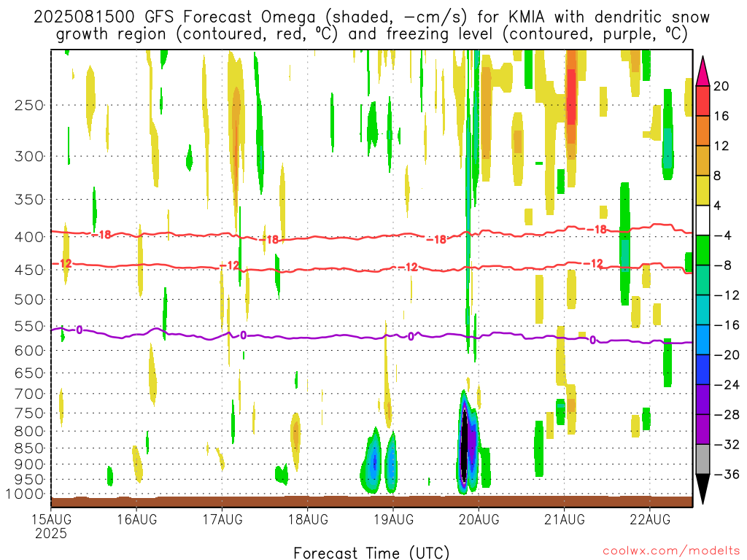This screenshot has width=747, height=560.
Task: Select the 19AUG time axis label
Action: pos(393,519)
